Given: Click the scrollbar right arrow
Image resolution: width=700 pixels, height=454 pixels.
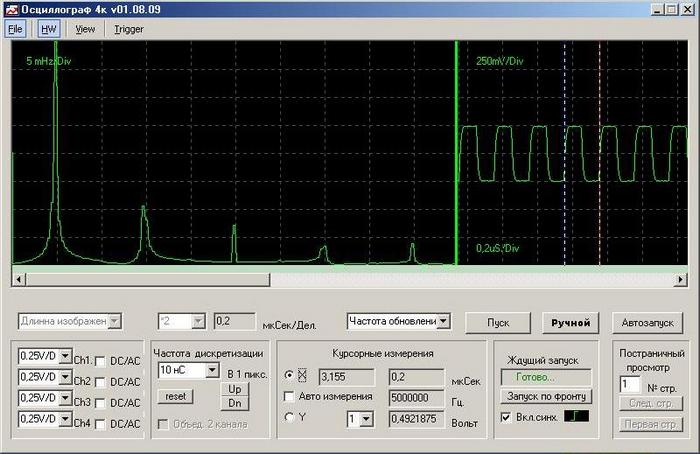Looking at the screenshot, I should [682, 277].
